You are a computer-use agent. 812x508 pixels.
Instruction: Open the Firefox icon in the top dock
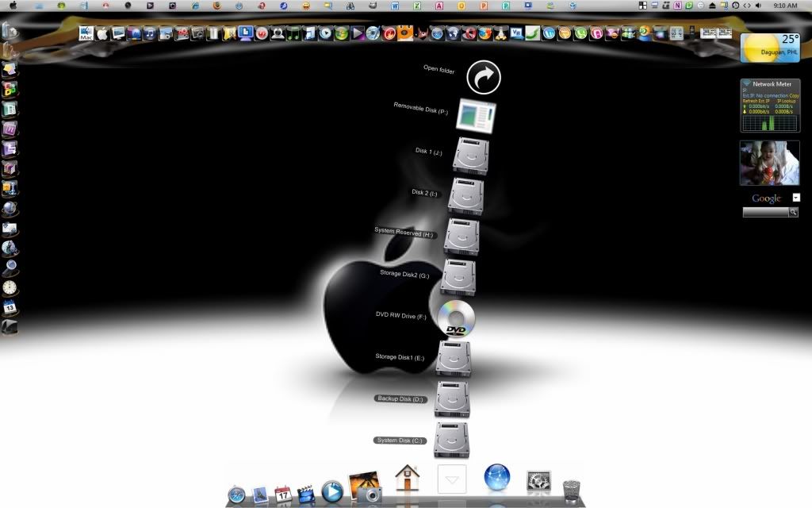pos(485,33)
